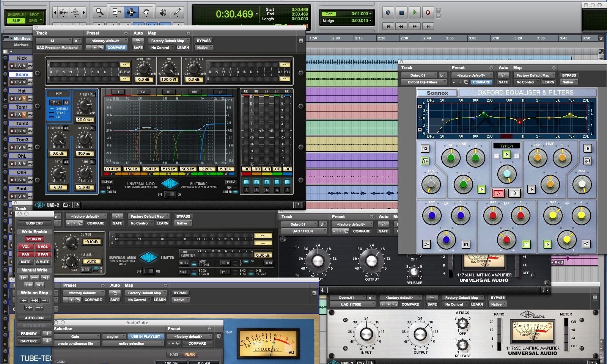Arm the Record transport button

[x=428, y=13]
